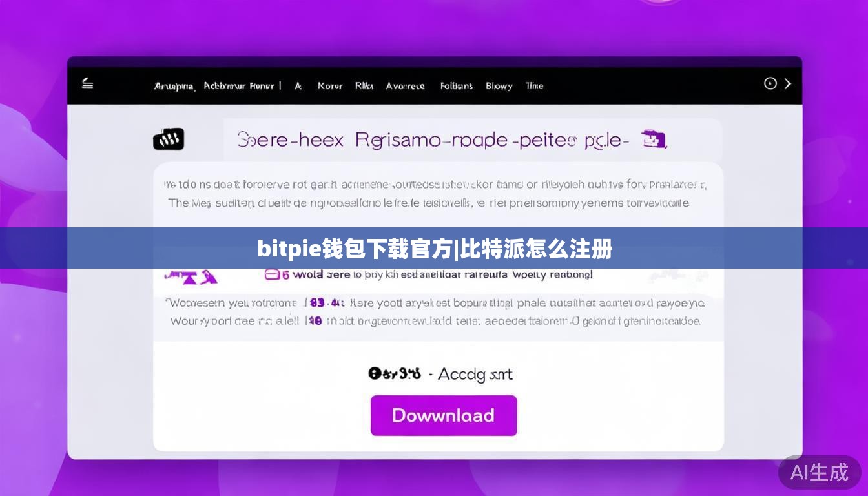
Task: Click the black chat icon beside the heading
Action: coord(169,138)
